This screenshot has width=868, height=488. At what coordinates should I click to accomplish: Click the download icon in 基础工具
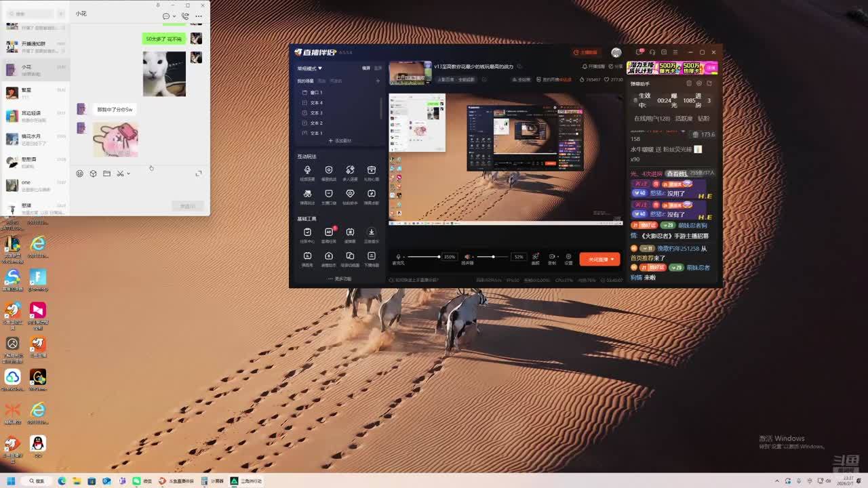pos(371,232)
